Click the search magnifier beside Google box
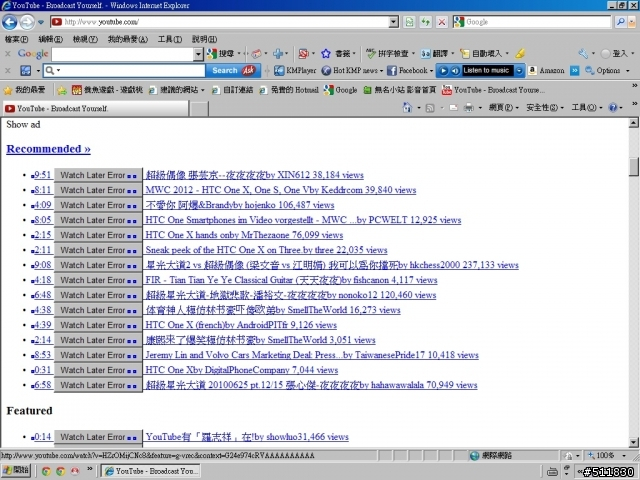Image resolution: width=640 pixels, height=480 pixels. pyautogui.click(x=620, y=22)
